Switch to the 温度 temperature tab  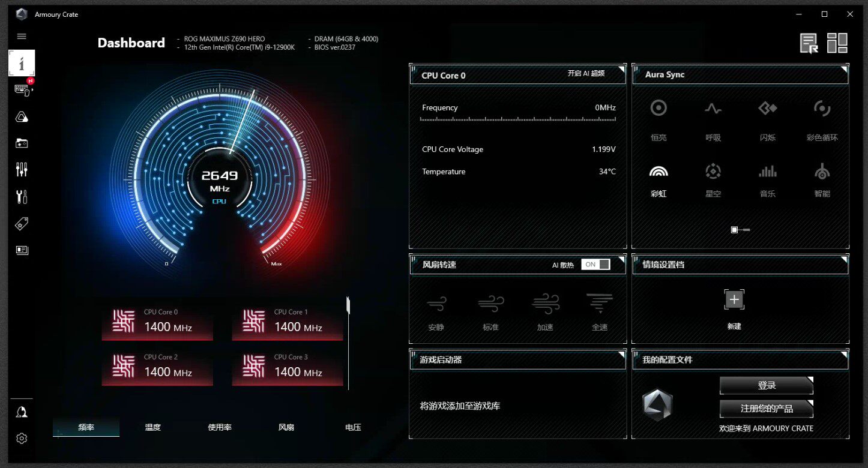tap(153, 427)
